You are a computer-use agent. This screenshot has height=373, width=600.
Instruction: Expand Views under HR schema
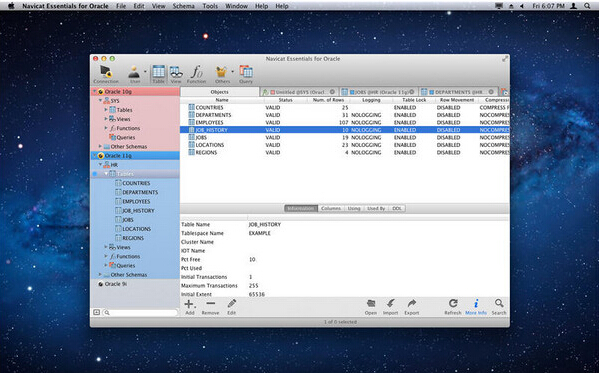pos(106,247)
